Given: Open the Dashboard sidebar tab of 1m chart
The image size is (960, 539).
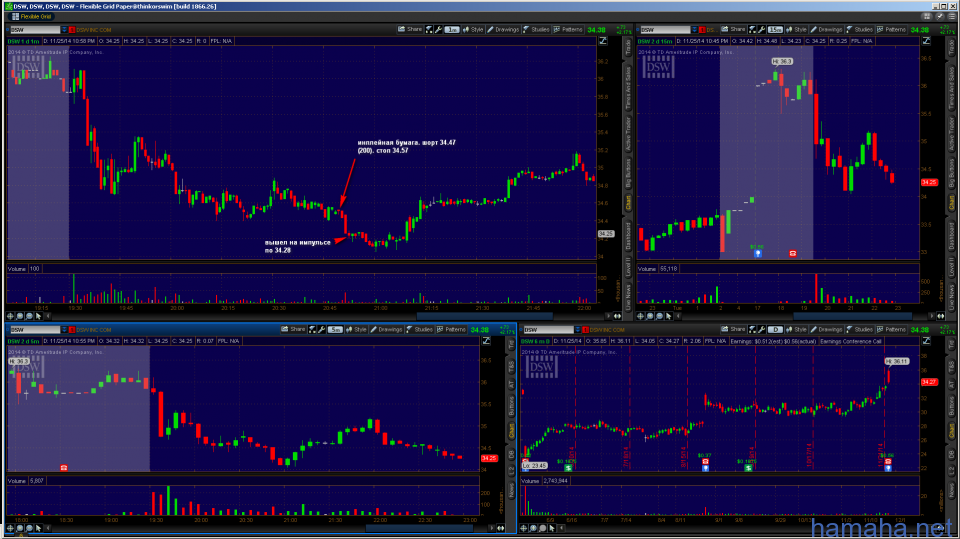Looking at the screenshot, I should [628, 236].
